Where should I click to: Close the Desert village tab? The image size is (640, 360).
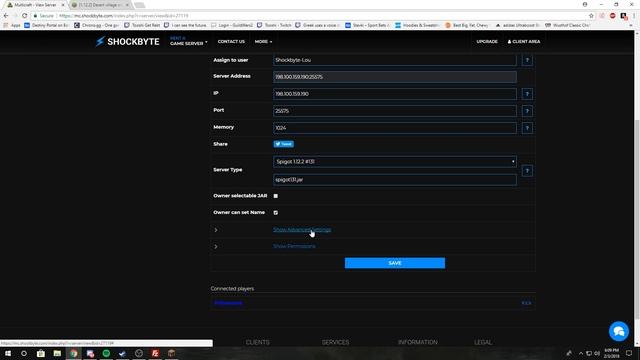(x=127, y=5)
